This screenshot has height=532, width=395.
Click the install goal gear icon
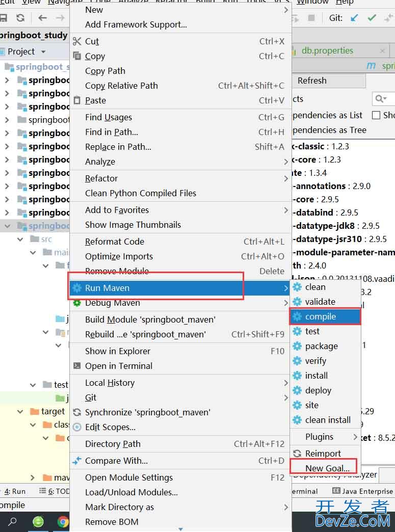[x=297, y=376]
